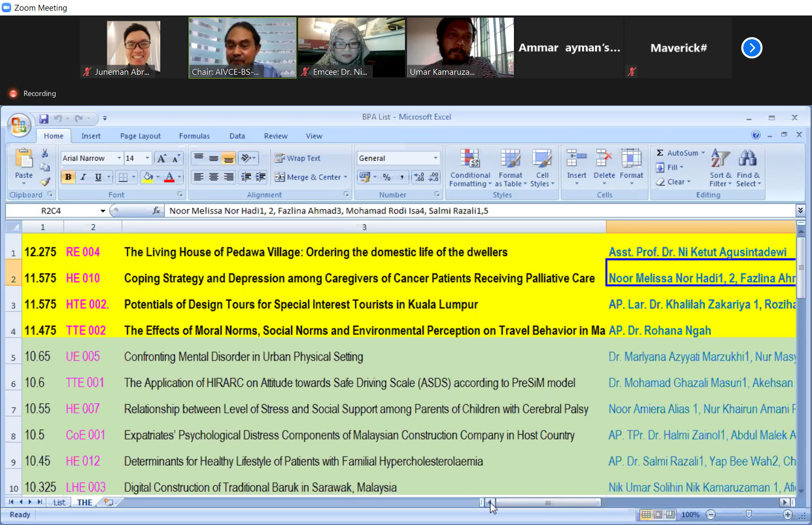Image resolution: width=812 pixels, height=525 pixels.
Task: Select the Format Painter brush
Action: (x=45, y=182)
